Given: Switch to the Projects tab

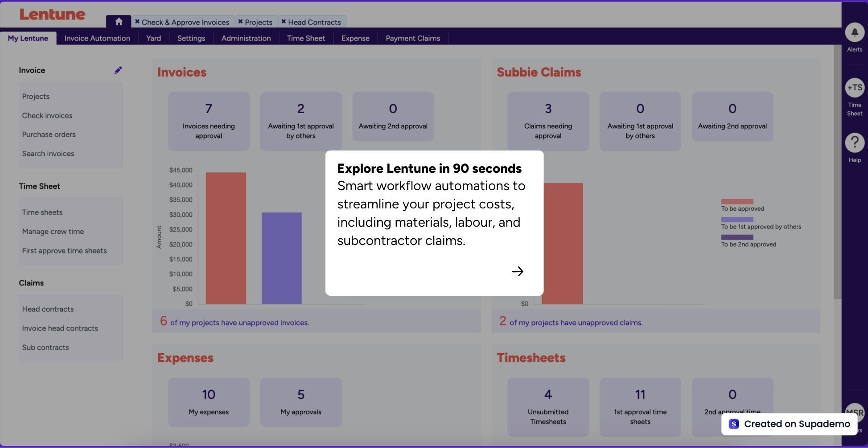Looking at the screenshot, I should pyautogui.click(x=259, y=22).
